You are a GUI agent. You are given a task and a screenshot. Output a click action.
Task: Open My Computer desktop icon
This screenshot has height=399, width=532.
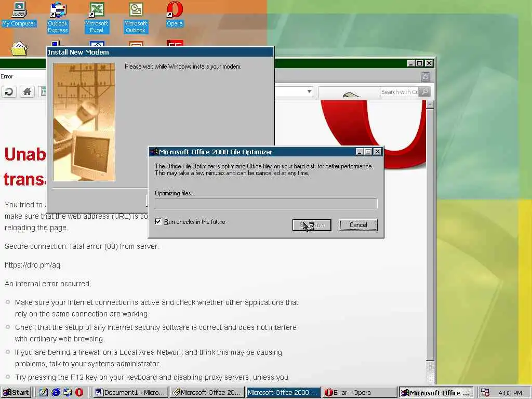pos(19,14)
